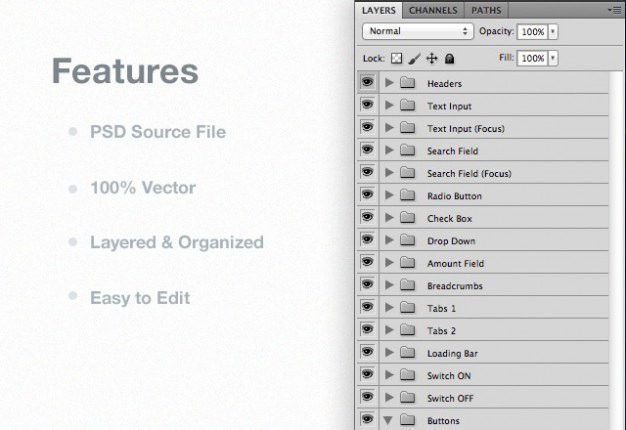The height and width of the screenshot is (430, 626).
Task: Click folder icon of Check Box group
Action: (x=408, y=218)
